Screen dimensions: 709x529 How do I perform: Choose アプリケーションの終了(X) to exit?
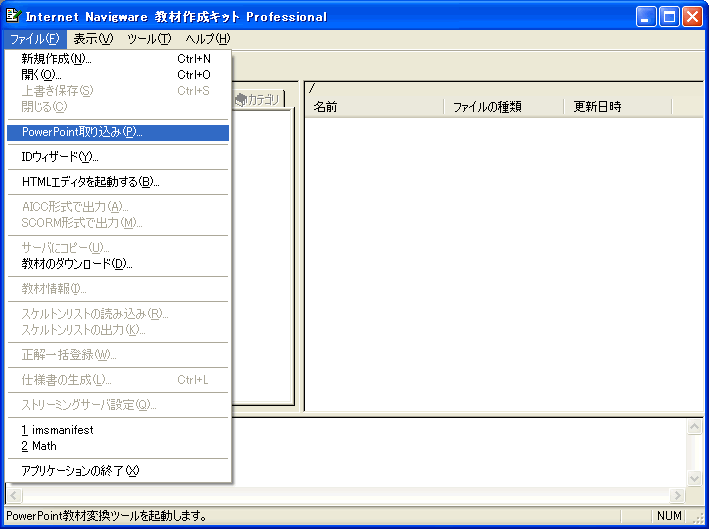tap(118, 471)
